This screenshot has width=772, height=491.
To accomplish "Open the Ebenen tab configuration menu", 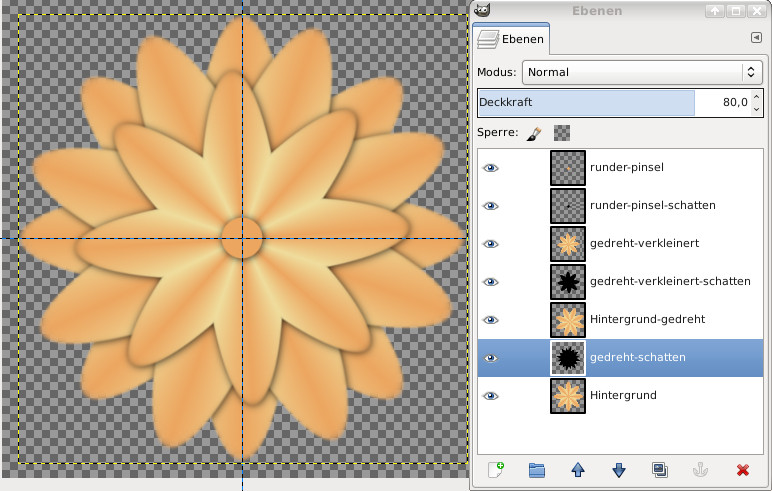I will [755, 38].
